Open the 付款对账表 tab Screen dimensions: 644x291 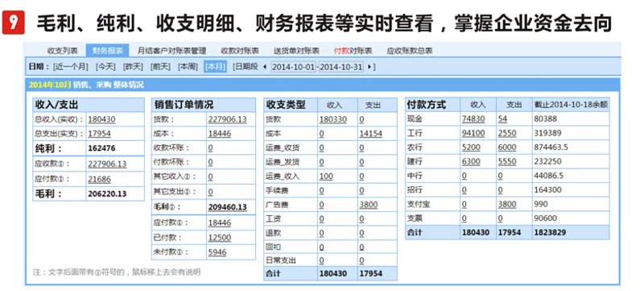353,51
